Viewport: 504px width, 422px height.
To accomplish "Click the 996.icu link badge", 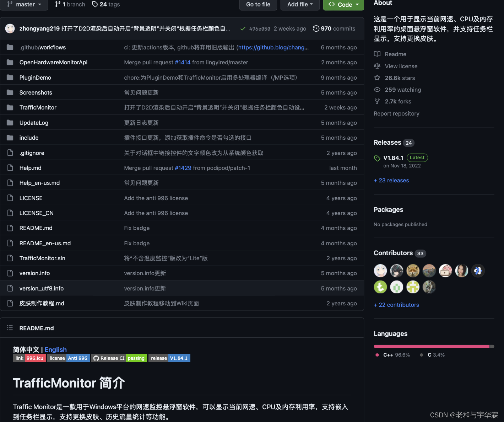I will coord(29,358).
